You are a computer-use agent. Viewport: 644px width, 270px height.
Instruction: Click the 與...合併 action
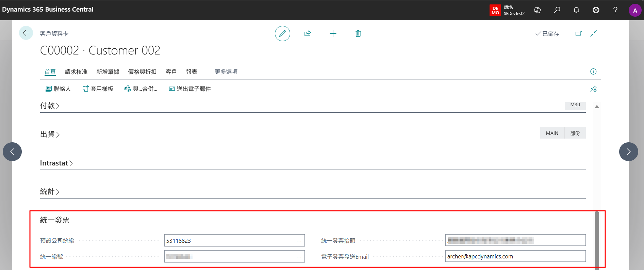[x=141, y=89]
